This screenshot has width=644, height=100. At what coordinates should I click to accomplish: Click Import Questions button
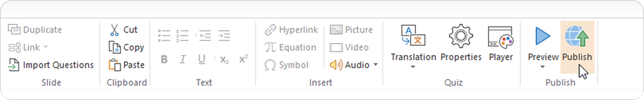point(51,65)
